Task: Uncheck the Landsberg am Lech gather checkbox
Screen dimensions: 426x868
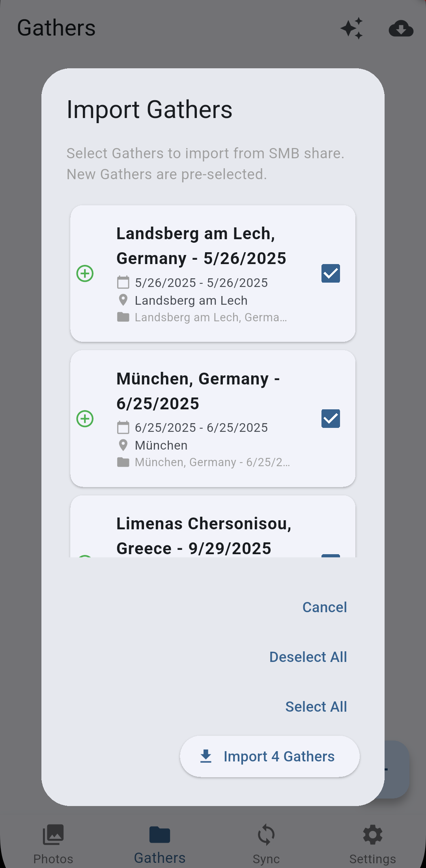Action: [x=331, y=274]
